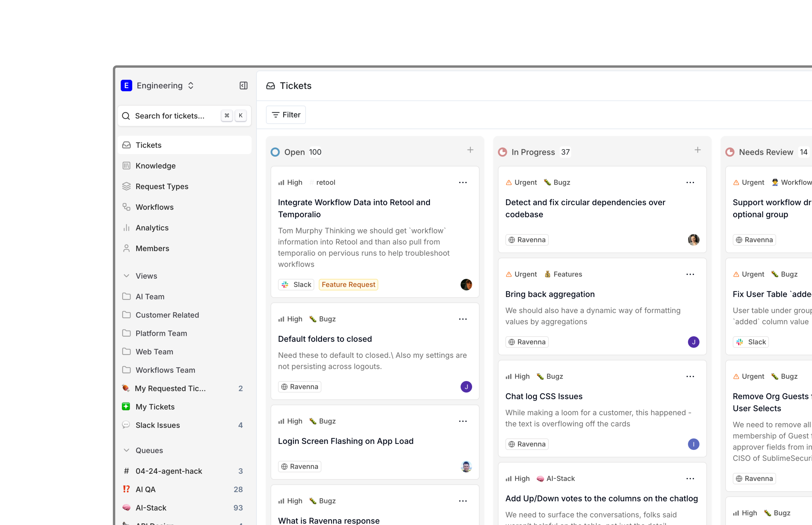Viewport: 812px width, 525px height.
Task: Click the High priority on Default folders card
Action: tap(290, 319)
